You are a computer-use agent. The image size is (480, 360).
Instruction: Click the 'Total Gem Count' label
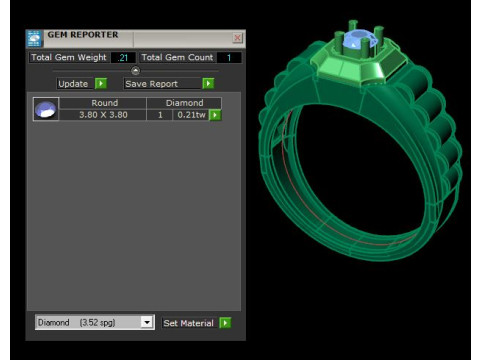coord(177,57)
